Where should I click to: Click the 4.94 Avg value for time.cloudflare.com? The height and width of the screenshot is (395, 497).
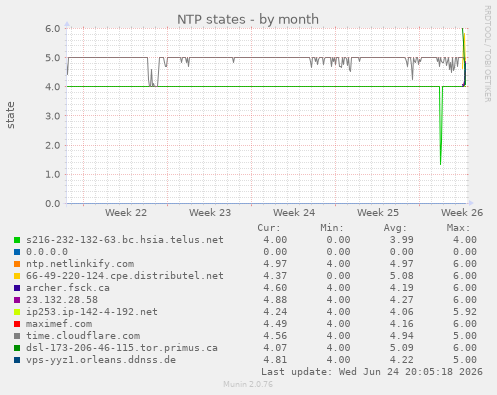[402, 336]
